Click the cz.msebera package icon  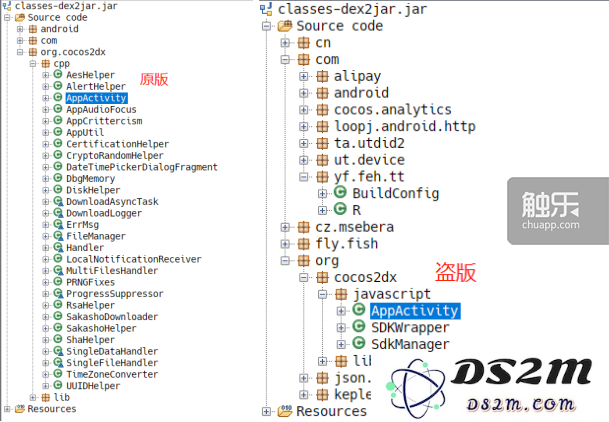(x=304, y=227)
